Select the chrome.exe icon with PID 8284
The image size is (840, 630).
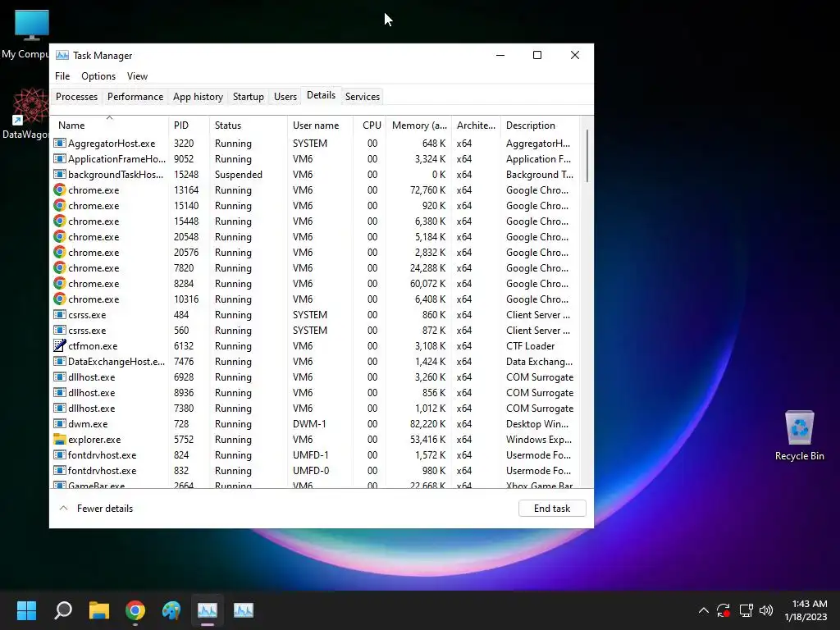point(59,283)
